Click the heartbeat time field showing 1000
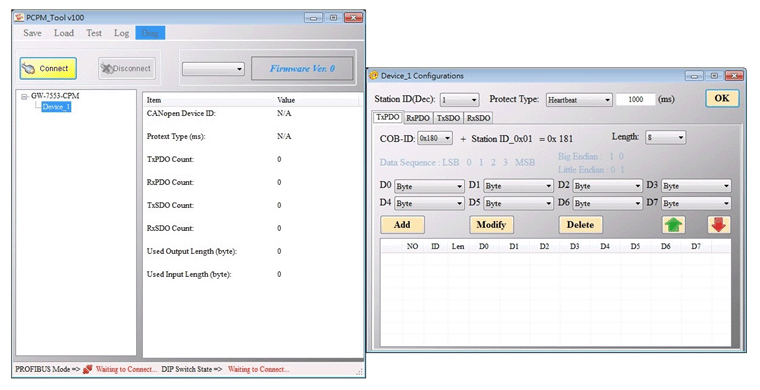 635,100
